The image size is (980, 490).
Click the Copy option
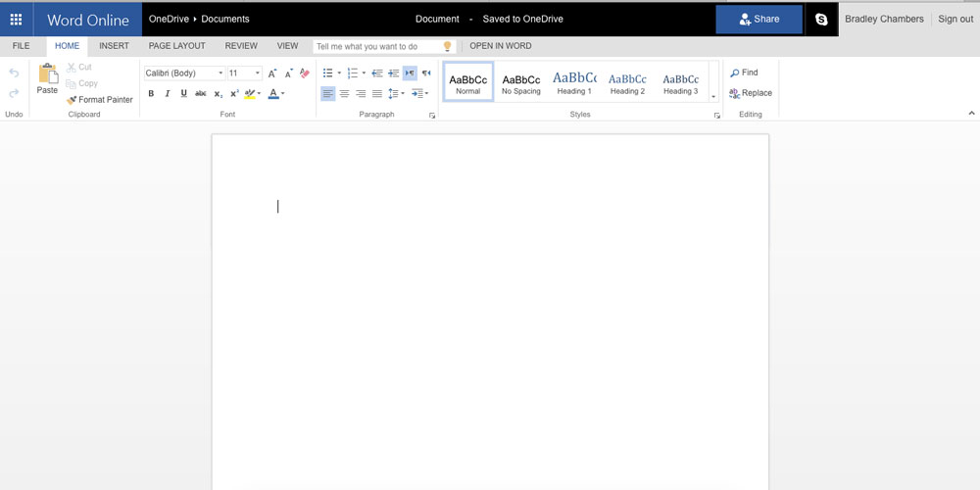tap(82, 83)
